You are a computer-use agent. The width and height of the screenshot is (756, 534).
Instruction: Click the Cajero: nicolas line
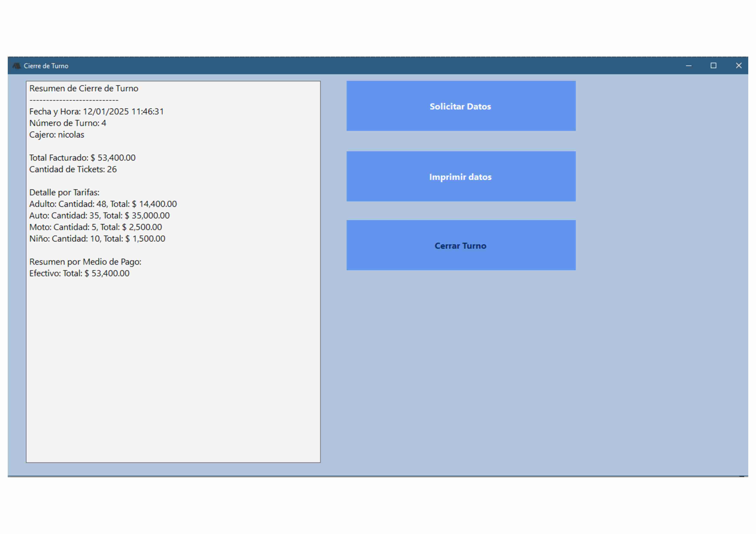click(57, 135)
